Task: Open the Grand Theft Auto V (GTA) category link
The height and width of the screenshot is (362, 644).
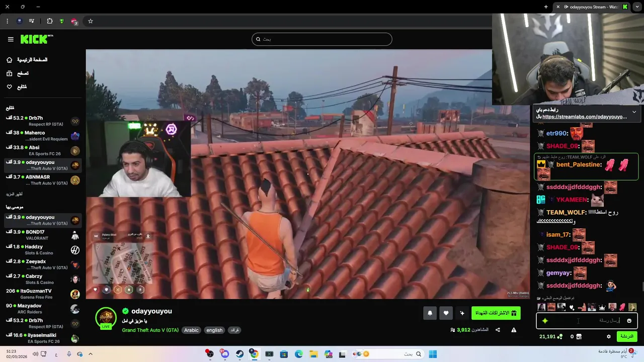Action: 150,330
